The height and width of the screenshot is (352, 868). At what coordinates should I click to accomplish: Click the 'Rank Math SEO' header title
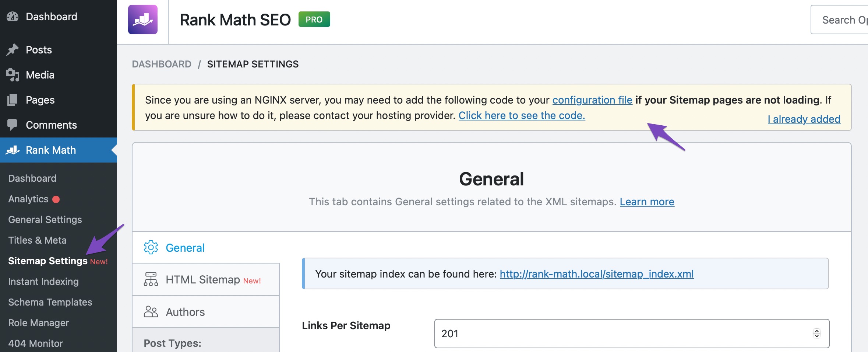235,20
